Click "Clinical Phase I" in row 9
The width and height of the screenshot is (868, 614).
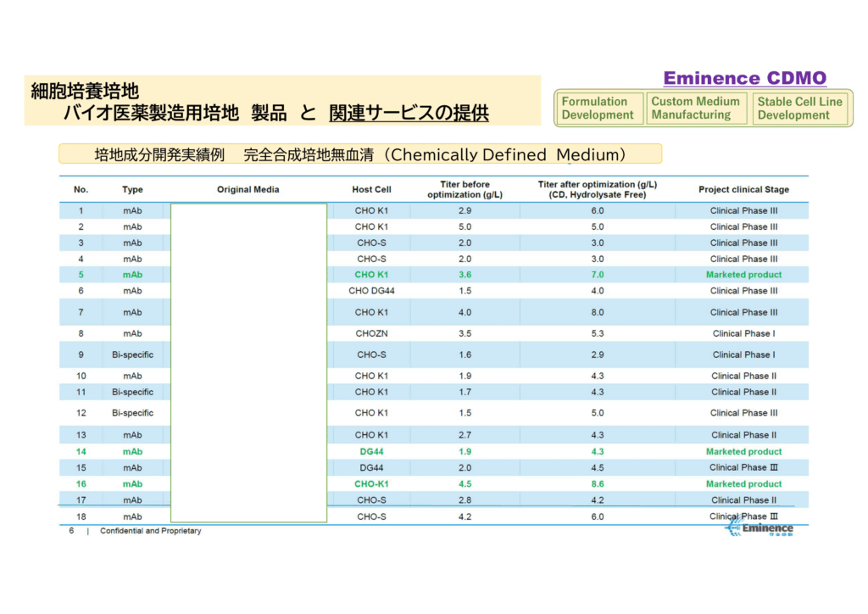click(x=743, y=354)
